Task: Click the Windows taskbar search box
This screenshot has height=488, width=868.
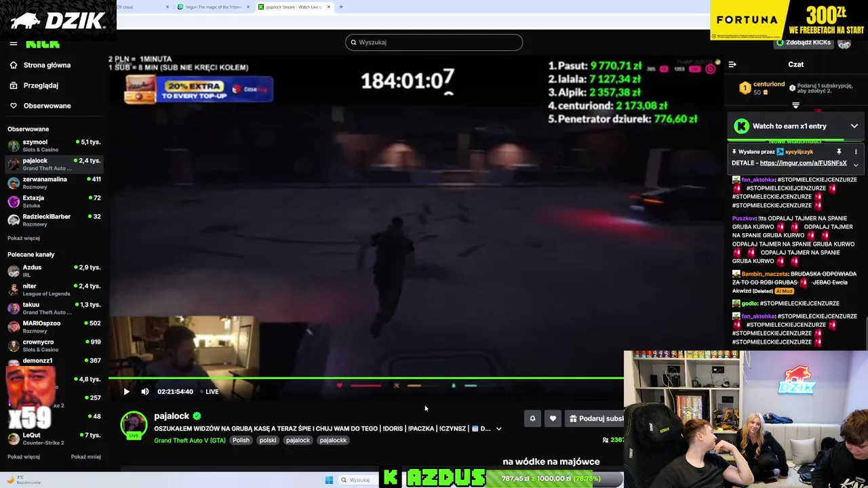Action: coord(358,480)
